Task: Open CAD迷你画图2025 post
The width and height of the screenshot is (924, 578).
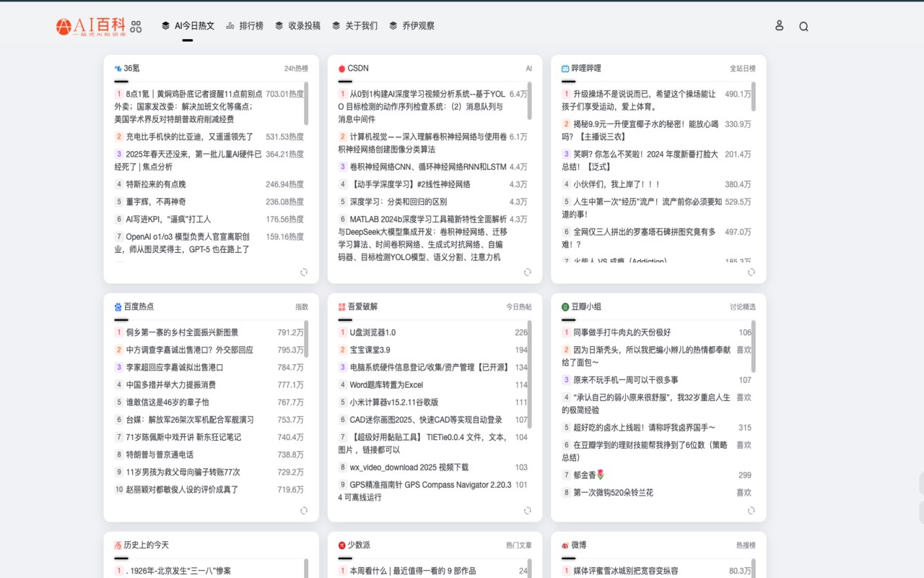Action: pos(426,419)
